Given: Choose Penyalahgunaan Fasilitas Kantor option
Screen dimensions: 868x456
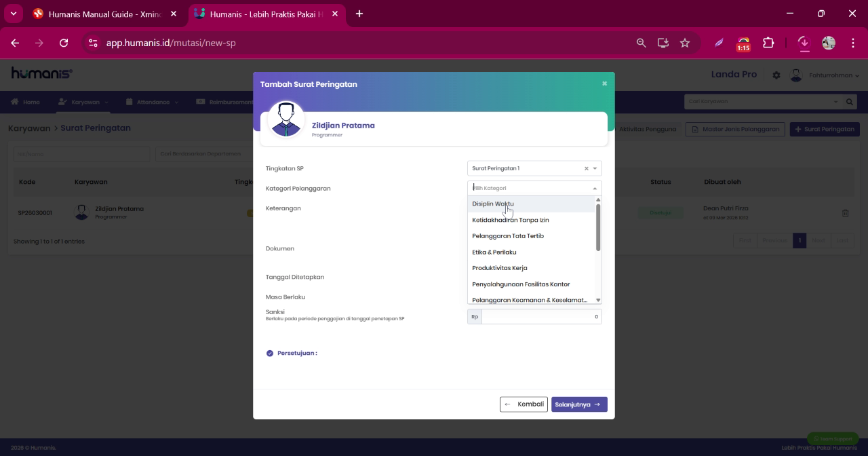Looking at the screenshot, I should click(531, 284).
